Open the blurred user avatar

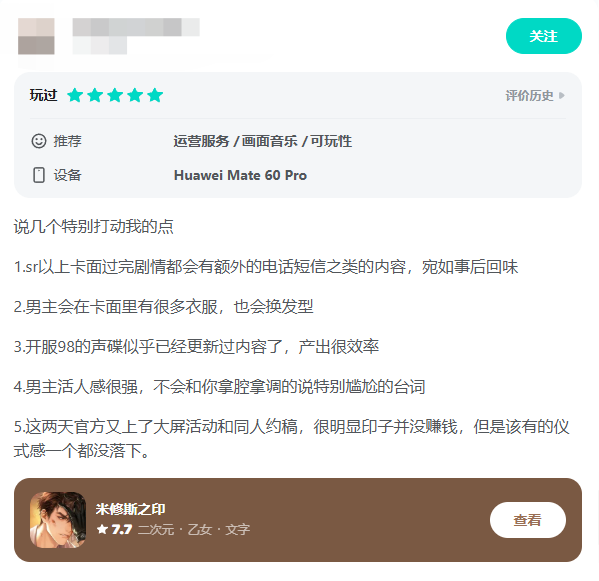pyautogui.click(x=36, y=36)
